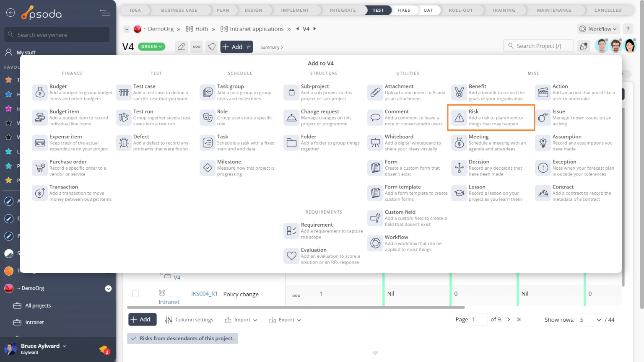
Task: Click the Search everywhere field
Action: pos(57,35)
